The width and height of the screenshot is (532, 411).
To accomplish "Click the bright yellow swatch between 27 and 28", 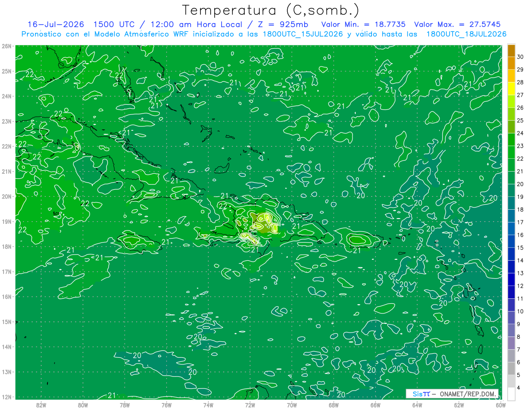I will [511, 88].
